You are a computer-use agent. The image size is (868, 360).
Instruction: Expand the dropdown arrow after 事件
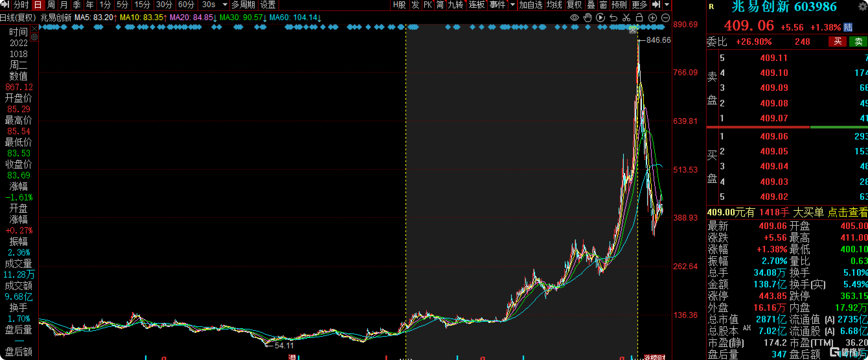click(513, 5)
